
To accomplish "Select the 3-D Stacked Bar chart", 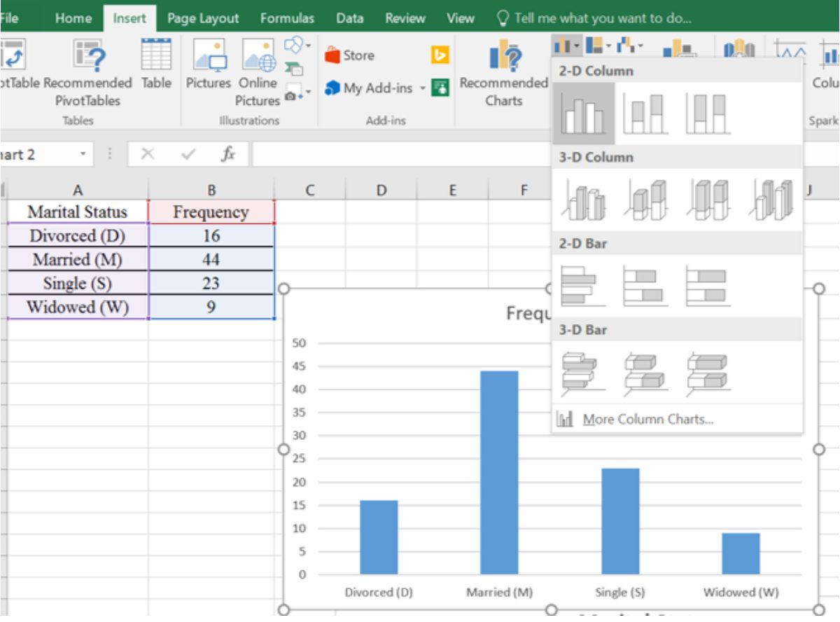I will 645,372.
